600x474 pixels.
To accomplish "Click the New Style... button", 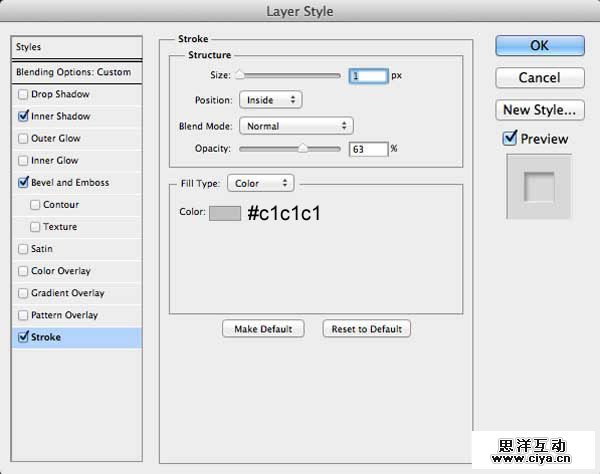I will [539, 109].
